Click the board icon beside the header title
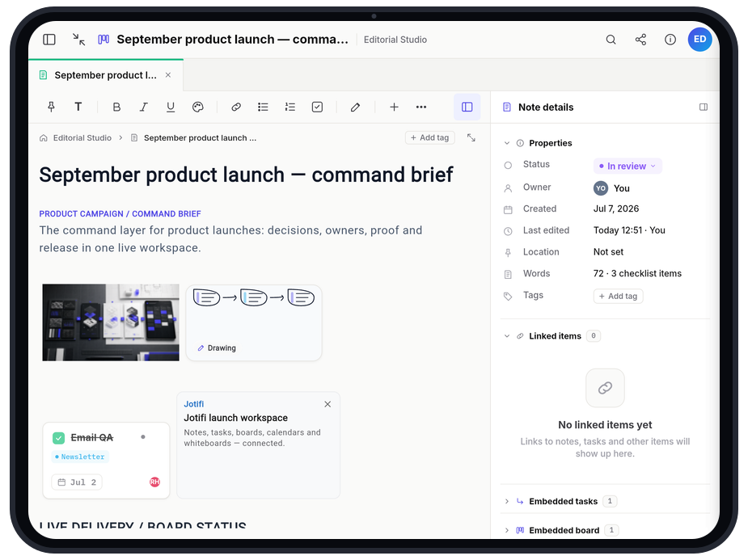The width and height of the screenshot is (748, 560). (104, 40)
